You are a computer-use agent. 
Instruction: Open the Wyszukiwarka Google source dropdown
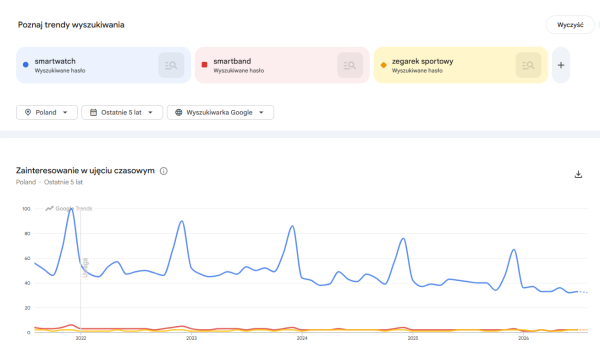pos(220,113)
